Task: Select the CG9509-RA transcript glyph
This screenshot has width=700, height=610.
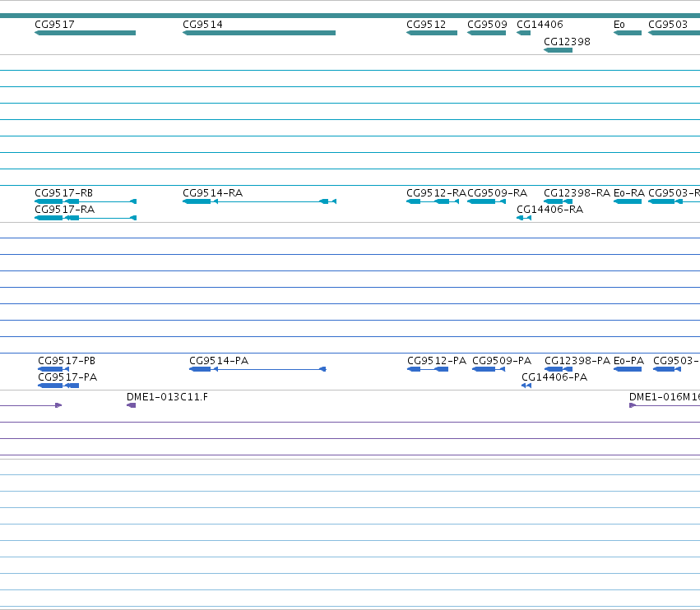Action: [487, 201]
